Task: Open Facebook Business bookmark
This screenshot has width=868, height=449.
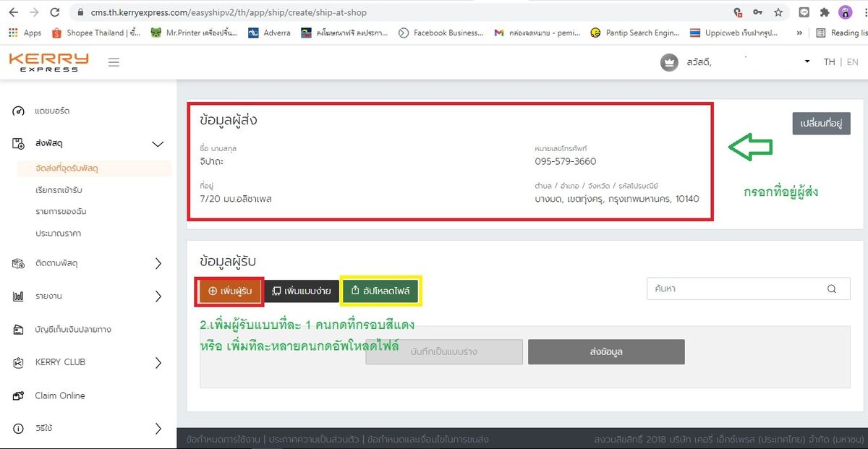Action: pyautogui.click(x=441, y=33)
